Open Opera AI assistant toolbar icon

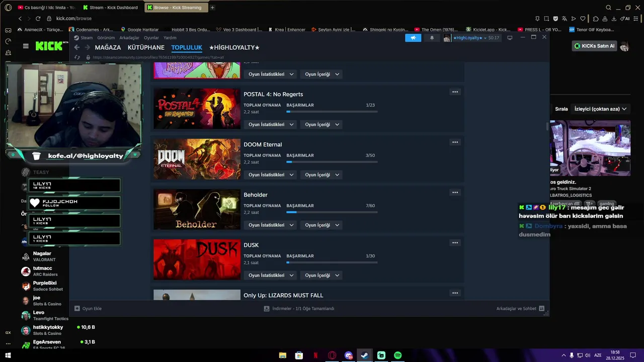pos(625,19)
